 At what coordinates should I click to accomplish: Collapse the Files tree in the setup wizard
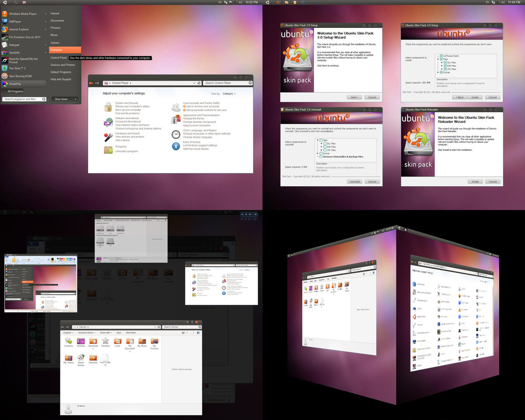coord(438,59)
